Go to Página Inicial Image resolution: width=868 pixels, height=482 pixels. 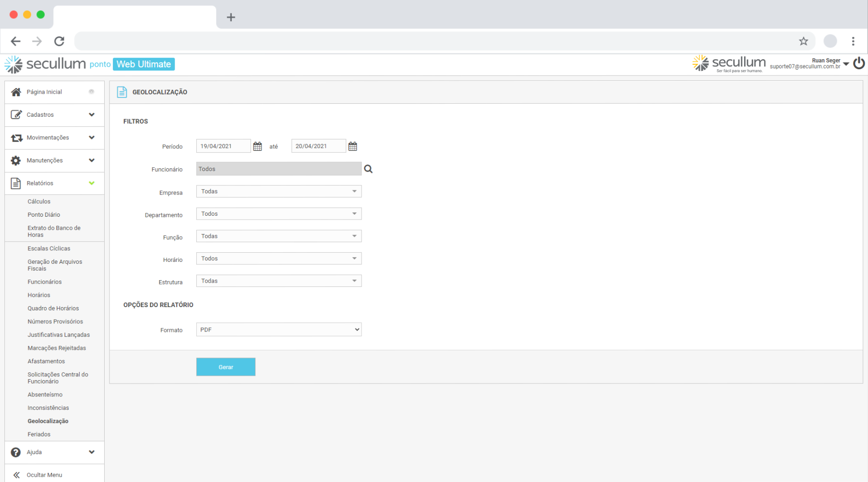click(x=44, y=92)
